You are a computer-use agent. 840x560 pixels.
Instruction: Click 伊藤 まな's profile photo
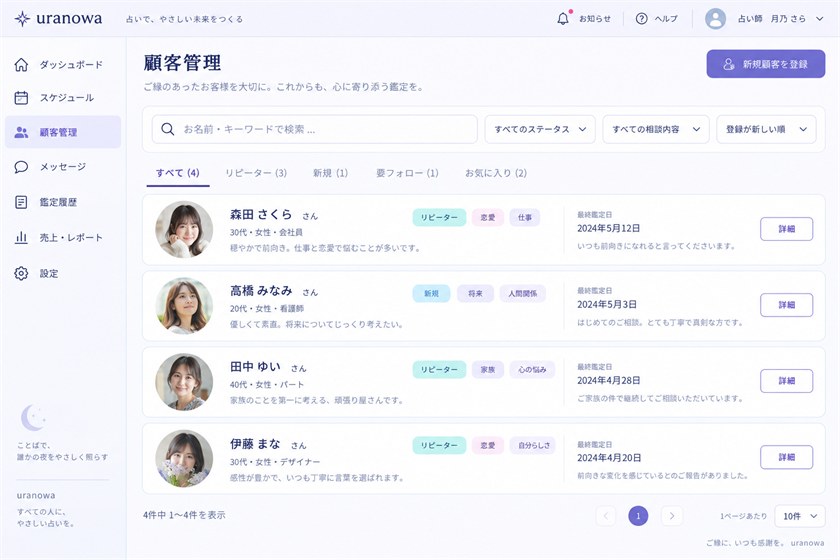click(184, 458)
